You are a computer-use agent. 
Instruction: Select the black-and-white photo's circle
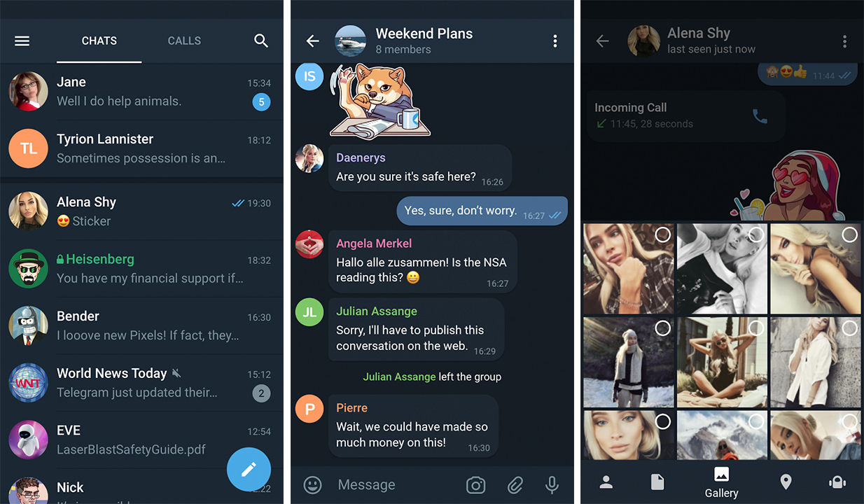[x=756, y=234]
